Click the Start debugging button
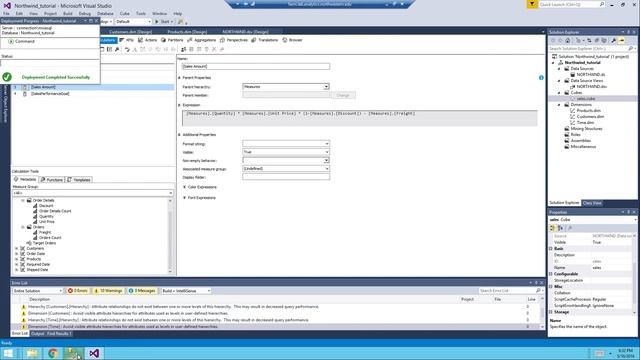The width and height of the screenshot is (640, 360). click(x=164, y=22)
